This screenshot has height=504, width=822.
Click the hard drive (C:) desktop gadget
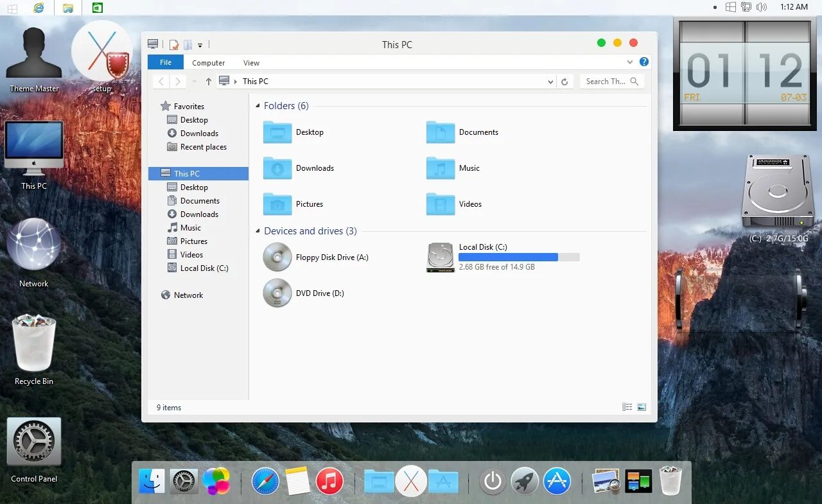[778, 198]
